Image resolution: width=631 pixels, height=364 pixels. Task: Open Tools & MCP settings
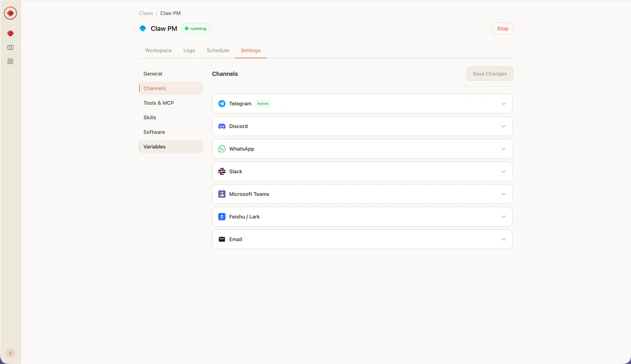[171, 103]
